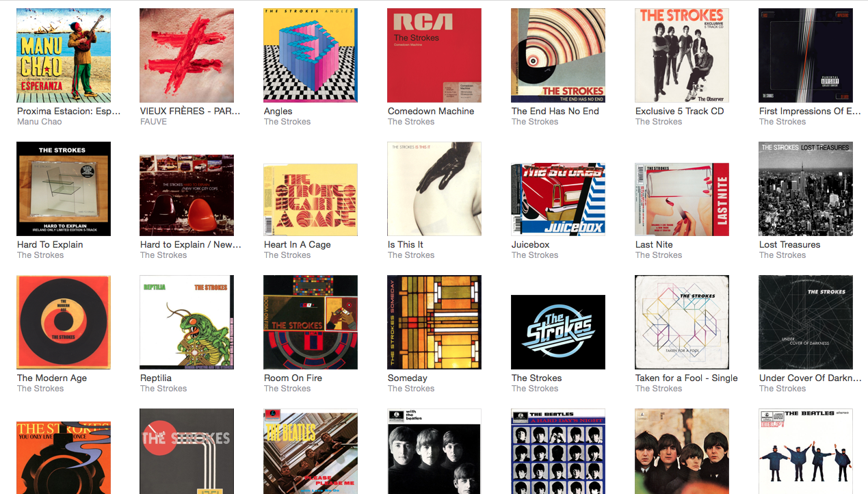
Task: Select the Someday single artwork
Action: pos(434,322)
